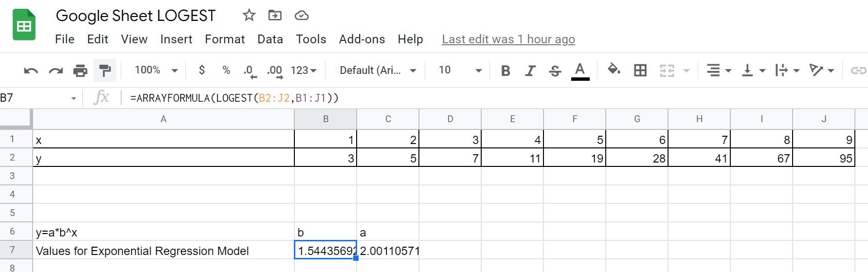
Task: Select 'Values for Exponential Regression Model' cell
Action: [x=163, y=250]
